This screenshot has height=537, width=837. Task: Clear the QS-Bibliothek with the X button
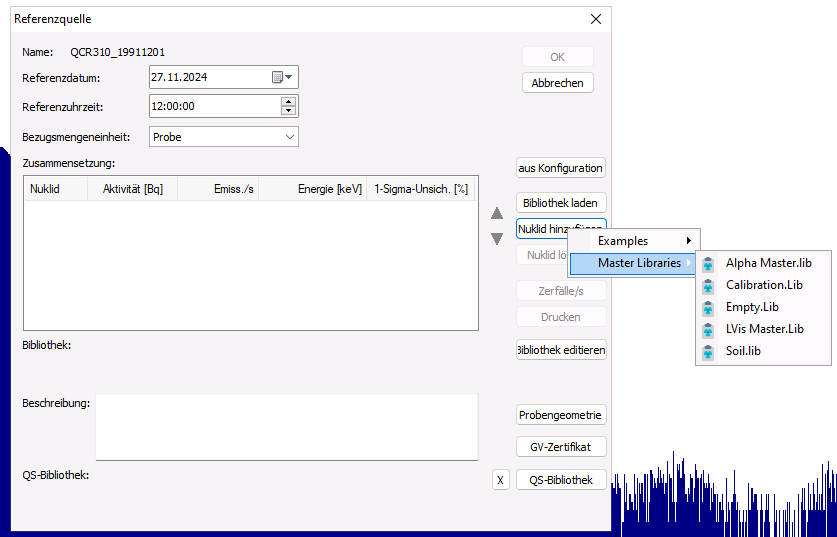click(x=501, y=480)
